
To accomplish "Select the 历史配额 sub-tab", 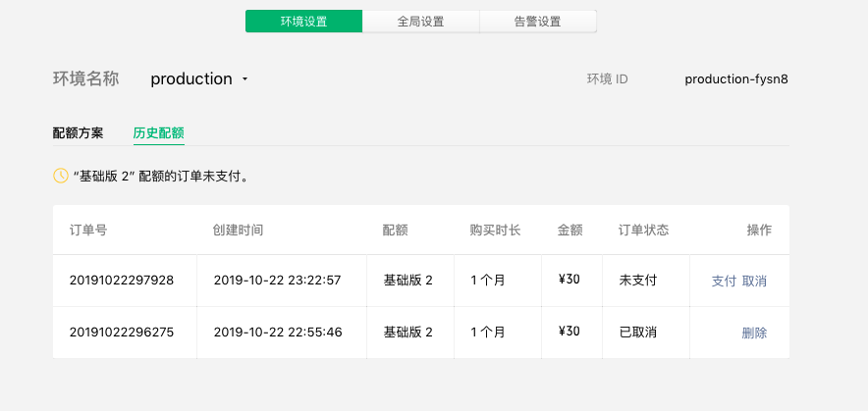I will point(158,133).
